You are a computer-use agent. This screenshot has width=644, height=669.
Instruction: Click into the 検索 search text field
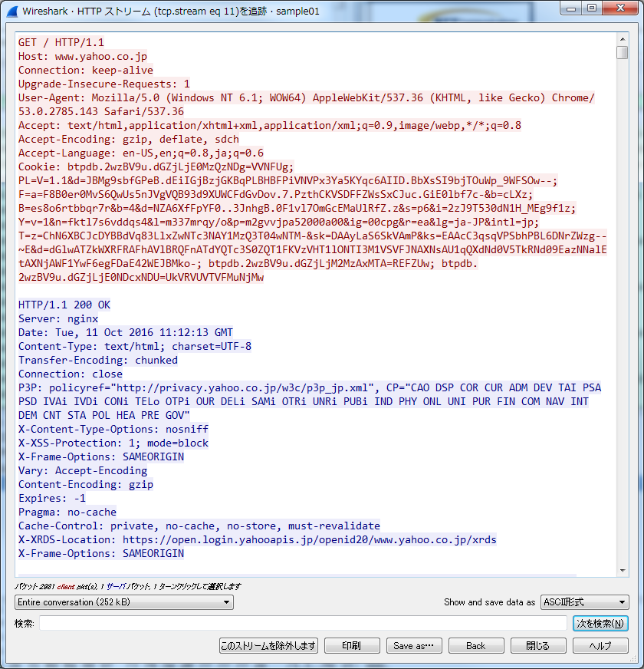[x=304, y=623]
